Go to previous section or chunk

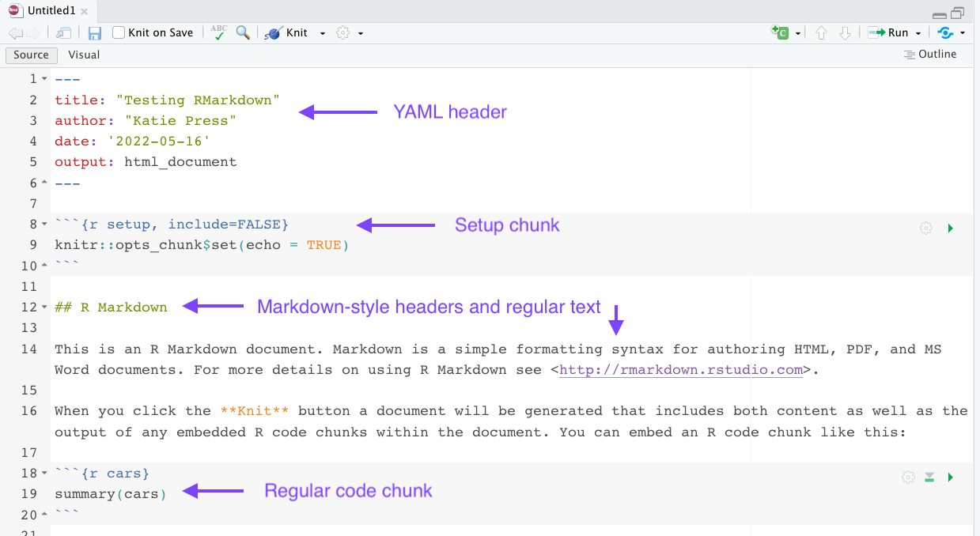pos(821,33)
